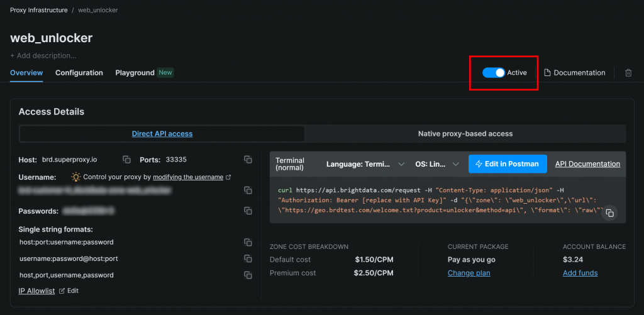Copy the password value

[x=248, y=211]
